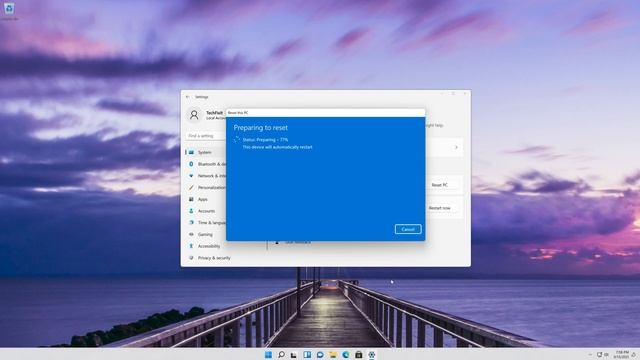This screenshot has width=640, height=360.
Task: Open Chat on the taskbar
Action: 320,355
